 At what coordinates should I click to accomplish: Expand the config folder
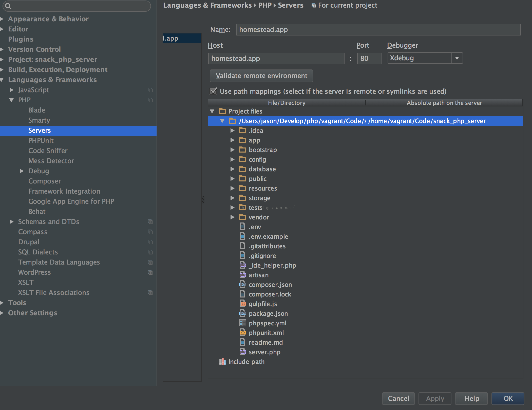click(x=232, y=159)
